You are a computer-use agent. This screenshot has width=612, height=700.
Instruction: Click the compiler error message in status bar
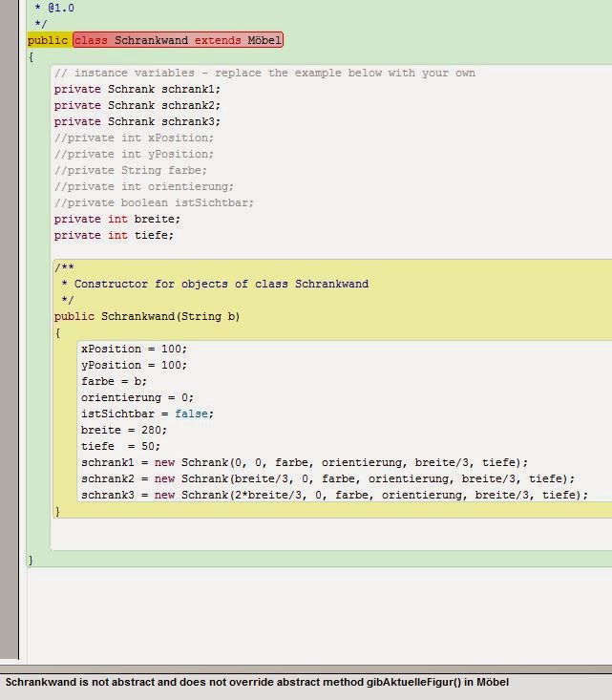[257, 682]
